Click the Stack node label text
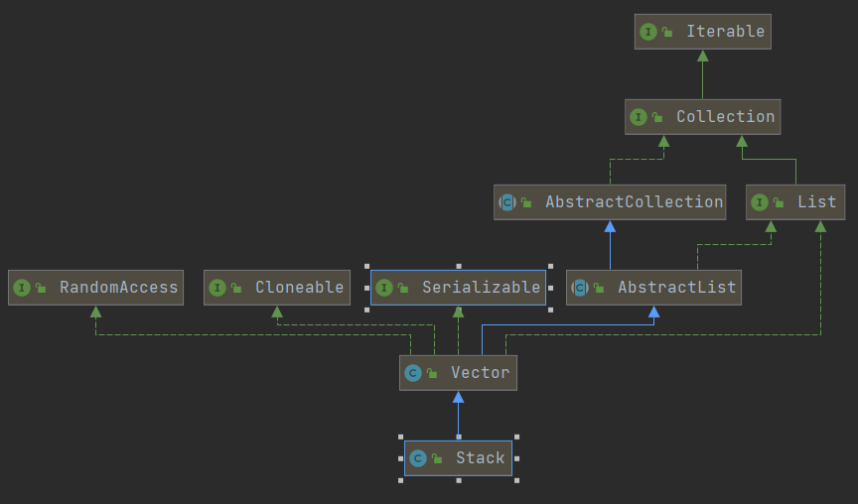Image resolution: width=858 pixels, height=504 pixels. [x=480, y=458]
